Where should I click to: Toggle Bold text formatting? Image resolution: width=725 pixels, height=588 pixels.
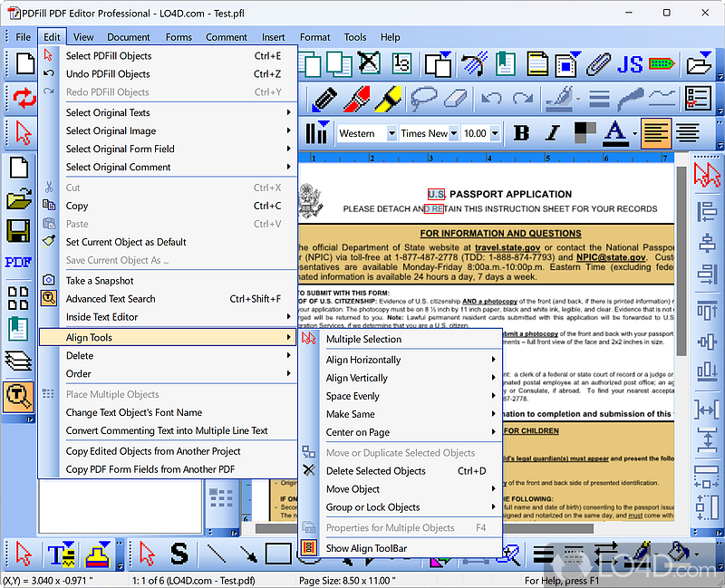522,133
